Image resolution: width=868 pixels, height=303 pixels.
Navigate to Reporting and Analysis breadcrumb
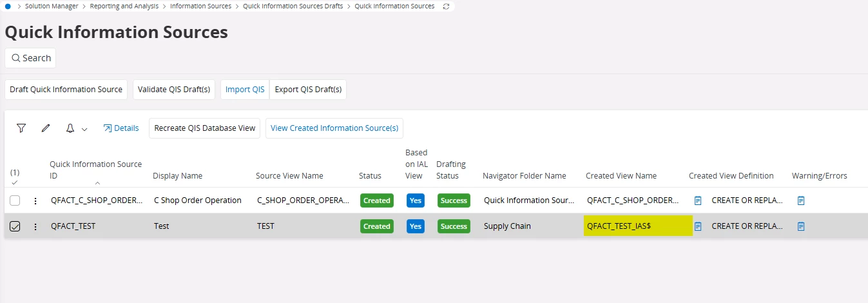[x=124, y=6]
